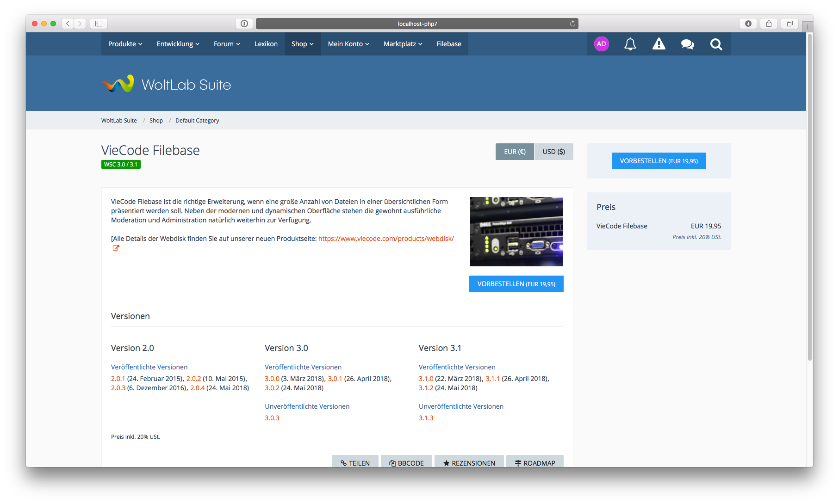Click the Safari share icon
The image size is (839, 504).
pos(769,24)
